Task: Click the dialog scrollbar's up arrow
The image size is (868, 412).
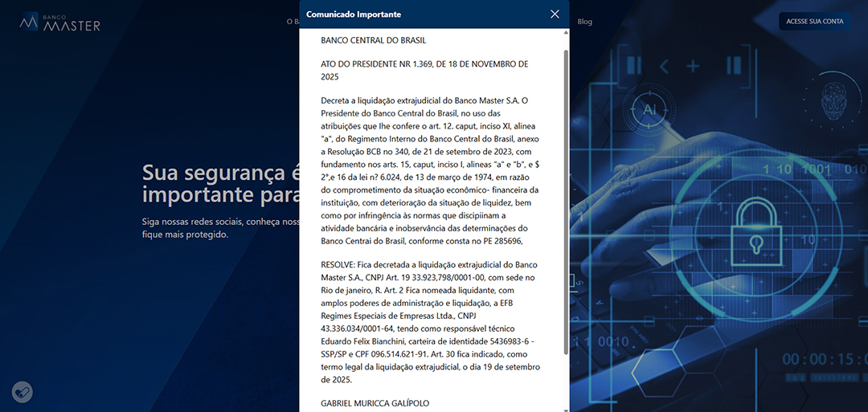Action: pyautogui.click(x=565, y=33)
